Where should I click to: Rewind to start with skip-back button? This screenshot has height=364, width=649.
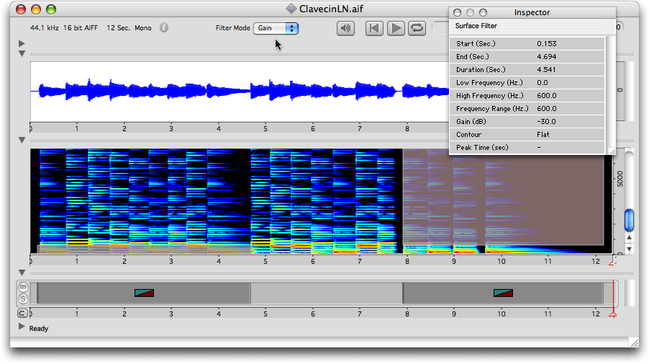coord(374,28)
